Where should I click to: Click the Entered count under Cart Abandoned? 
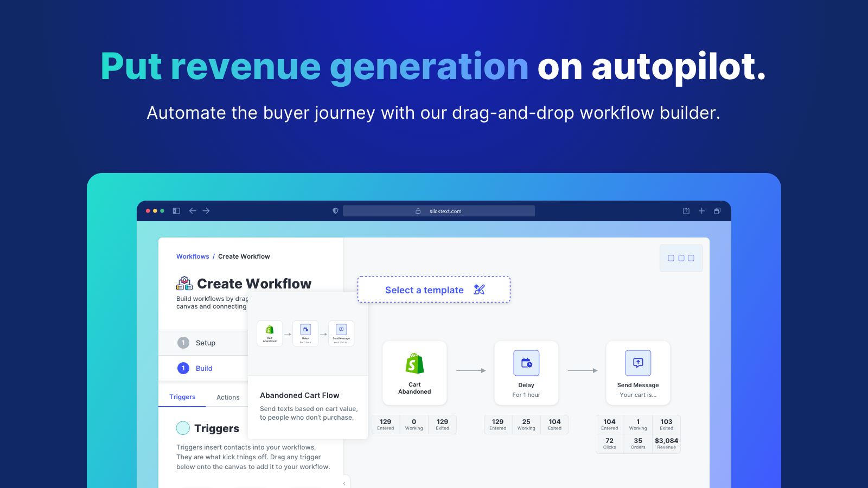point(386,425)
